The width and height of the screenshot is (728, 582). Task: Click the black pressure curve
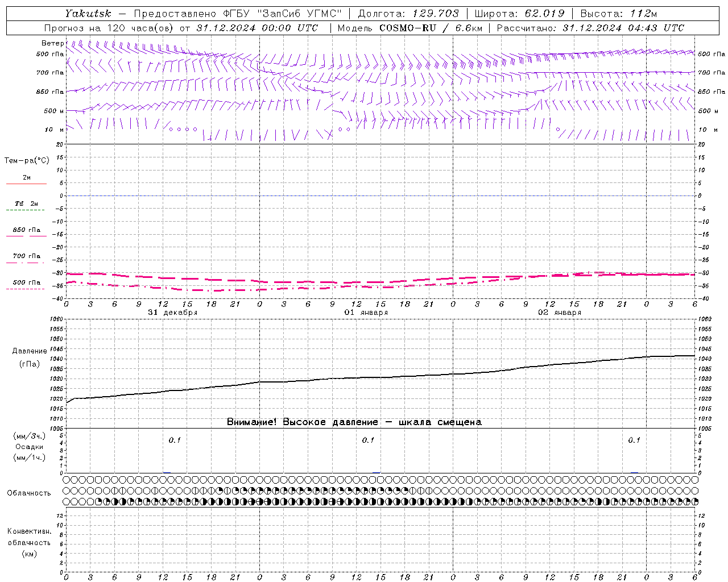[381, 377]
